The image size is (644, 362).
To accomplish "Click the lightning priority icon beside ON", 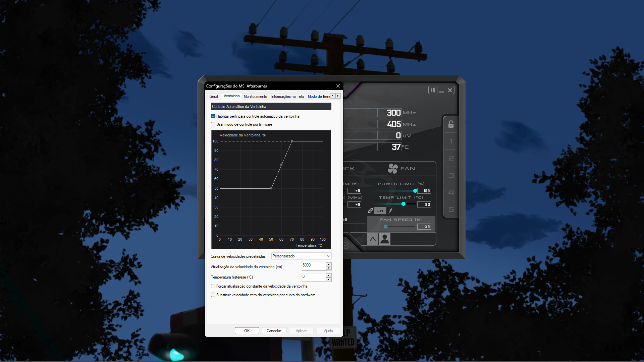I will tap(390, 210).
